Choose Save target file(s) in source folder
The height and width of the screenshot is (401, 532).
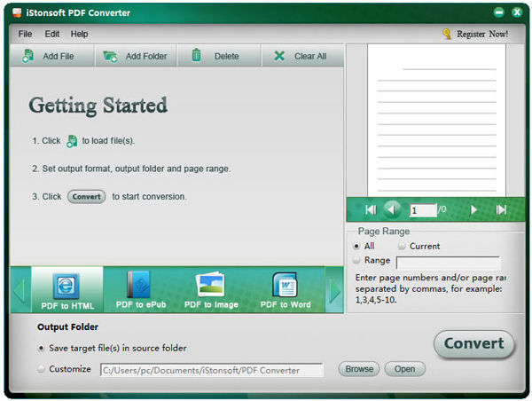[x=113, y=348]
